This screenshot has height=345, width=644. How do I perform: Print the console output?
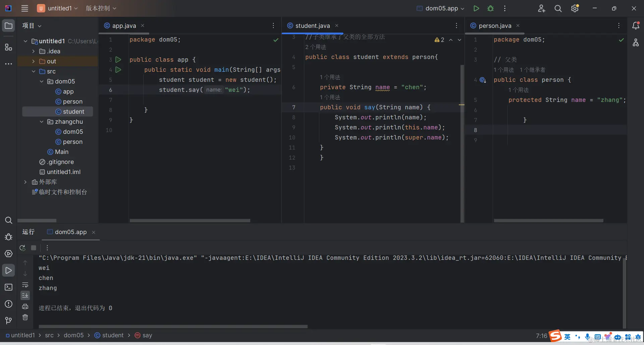tap(25, 306)
